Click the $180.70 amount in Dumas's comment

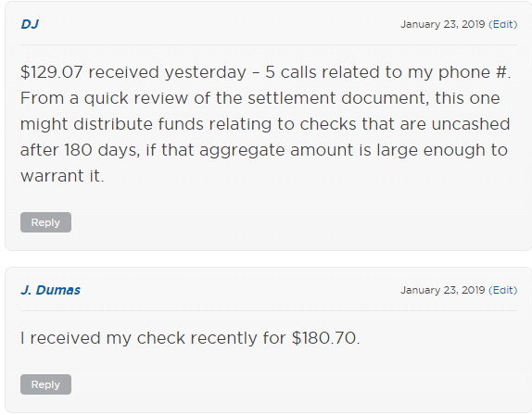point(323,338)
